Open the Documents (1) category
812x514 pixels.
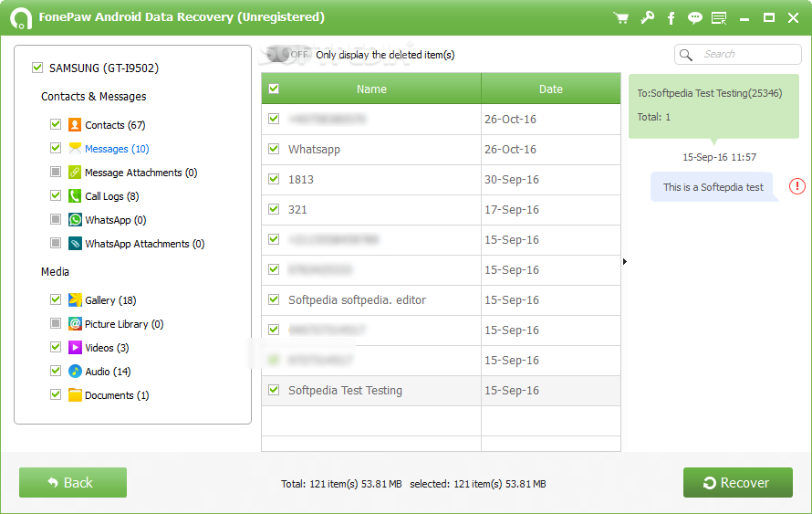pos(117,395)
